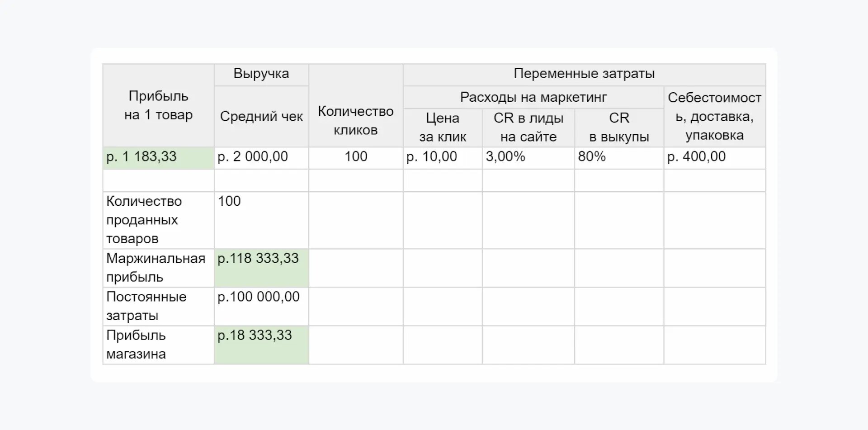Screen dimensions: 868x430
Task: Select the 'Переменные затраты' header cell
Action: click(x=584, y=74)
